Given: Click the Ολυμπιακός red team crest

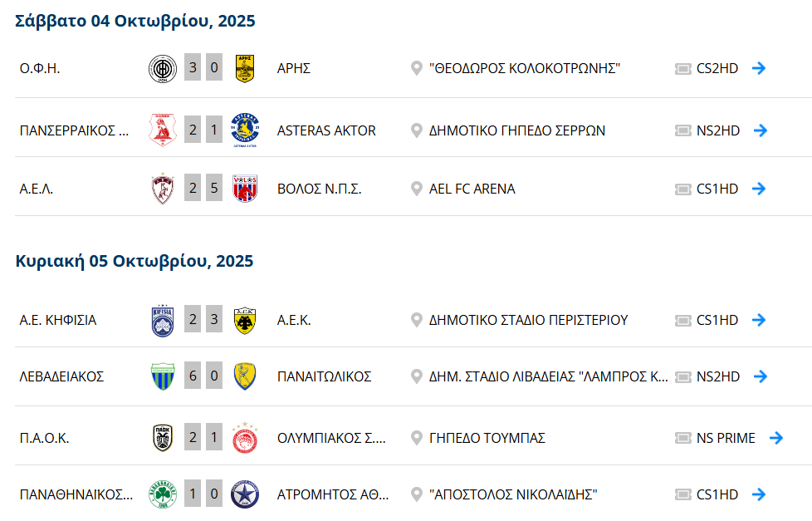Looking at the screenshot, I should pyautogui.click(x=245, y=438).
